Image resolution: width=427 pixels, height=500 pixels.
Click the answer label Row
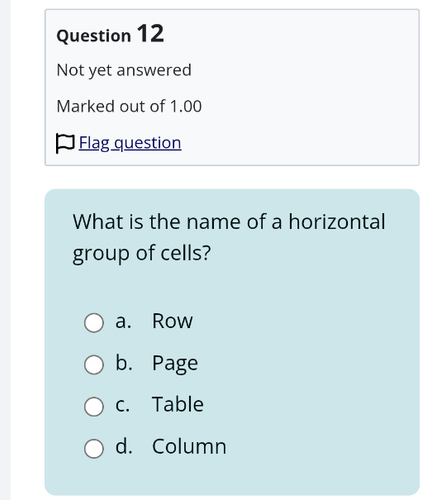pyautogui.click(x=172, y=321)
